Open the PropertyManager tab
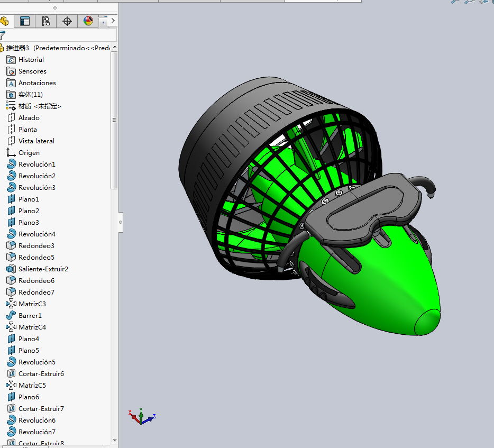This screenshot has height=448, width=494. coord(25,21)
